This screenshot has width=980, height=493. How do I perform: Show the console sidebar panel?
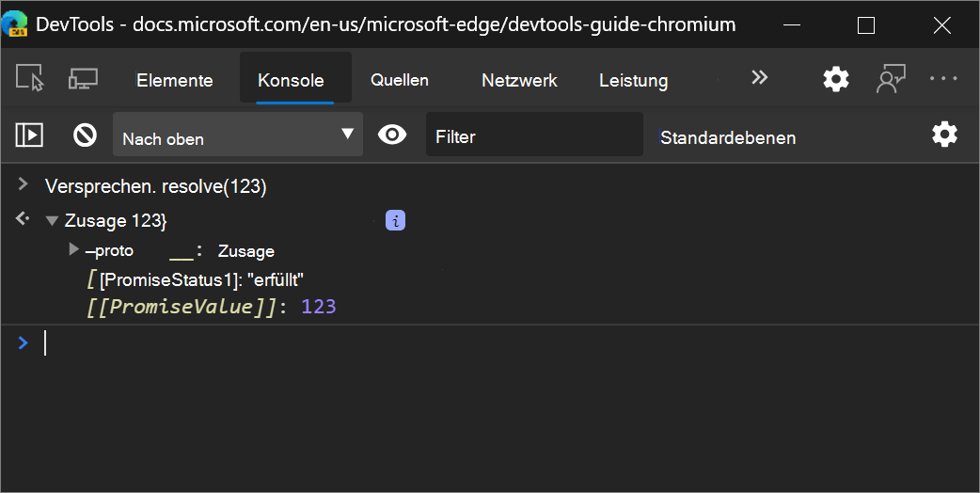click(x=29, y=135)
